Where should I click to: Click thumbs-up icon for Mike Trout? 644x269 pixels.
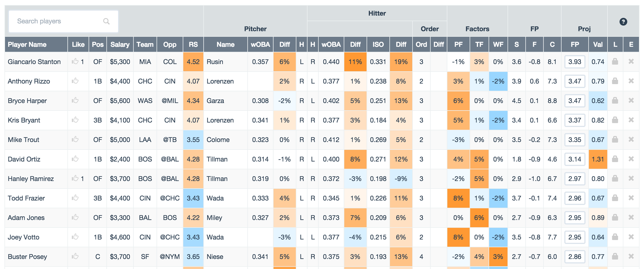point(75,140)
